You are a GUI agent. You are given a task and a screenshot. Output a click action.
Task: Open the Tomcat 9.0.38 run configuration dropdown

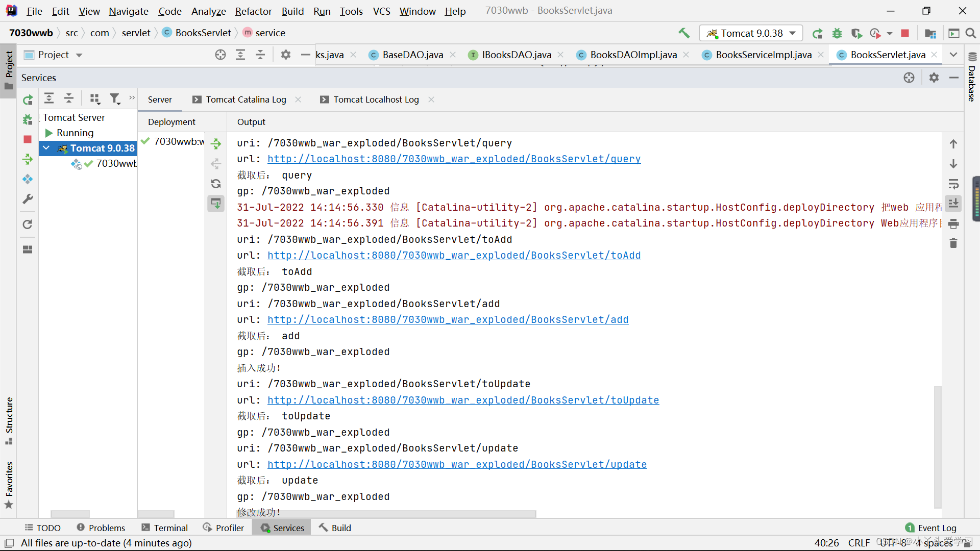pyautogui.click(x=751, y=33)
